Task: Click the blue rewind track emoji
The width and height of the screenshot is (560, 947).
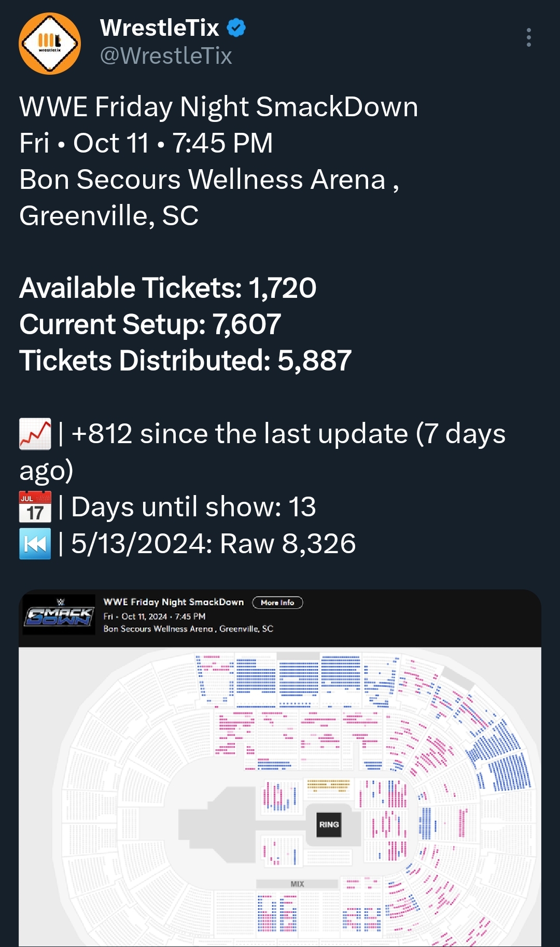Action: pos(35,543)
